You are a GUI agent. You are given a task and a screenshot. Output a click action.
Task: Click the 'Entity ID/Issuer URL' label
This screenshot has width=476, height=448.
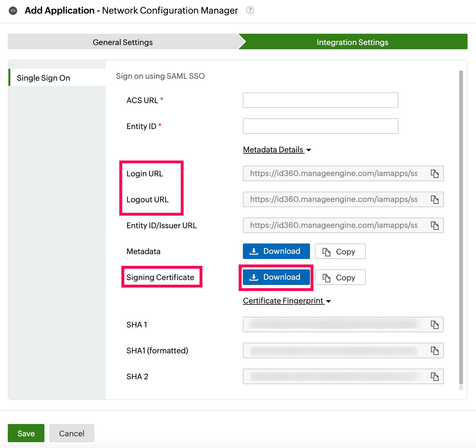pyautogui.click(x=161, y=226)
